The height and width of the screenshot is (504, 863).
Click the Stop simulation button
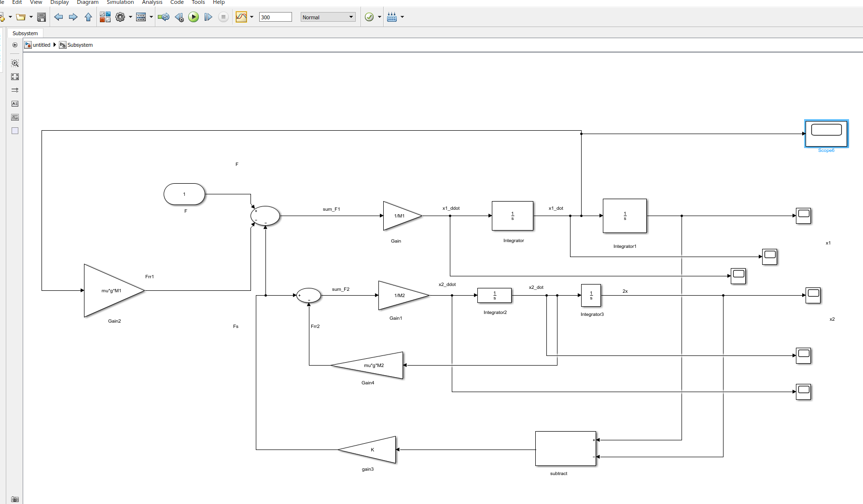pyautogui.click(x=223, y=17)
